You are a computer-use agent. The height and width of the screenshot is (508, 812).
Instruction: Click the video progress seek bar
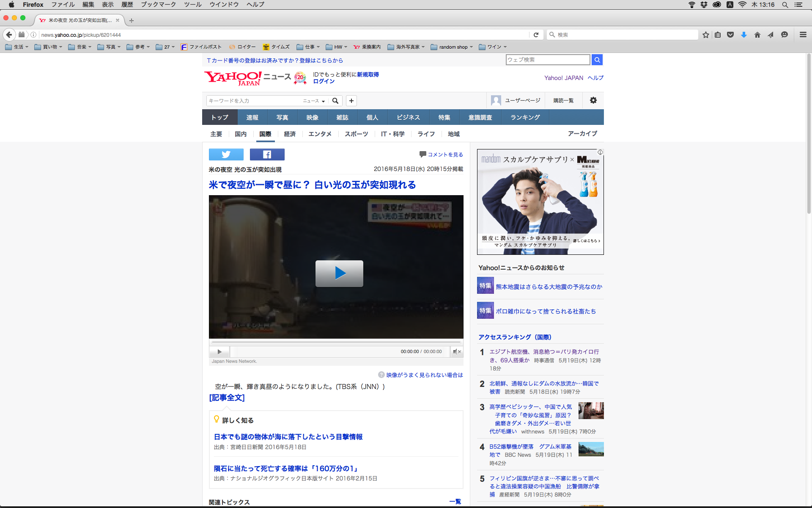click(x=336, y=342)
